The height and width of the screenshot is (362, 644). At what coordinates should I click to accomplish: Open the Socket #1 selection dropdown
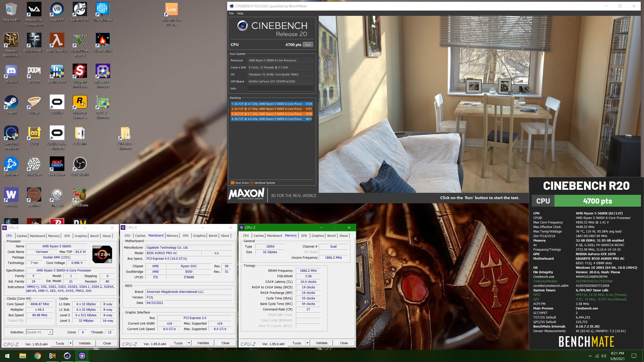tap(39, 332)
